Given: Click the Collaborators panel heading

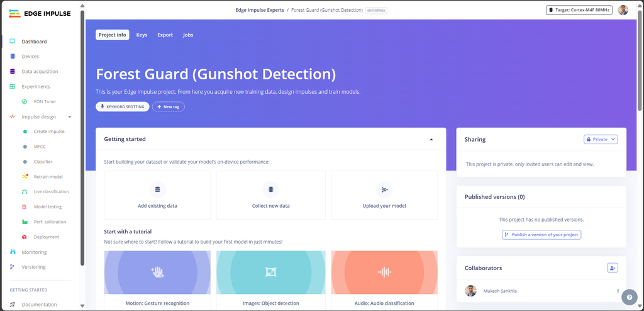Looking at the screenshot, I should tap(483, 268).
